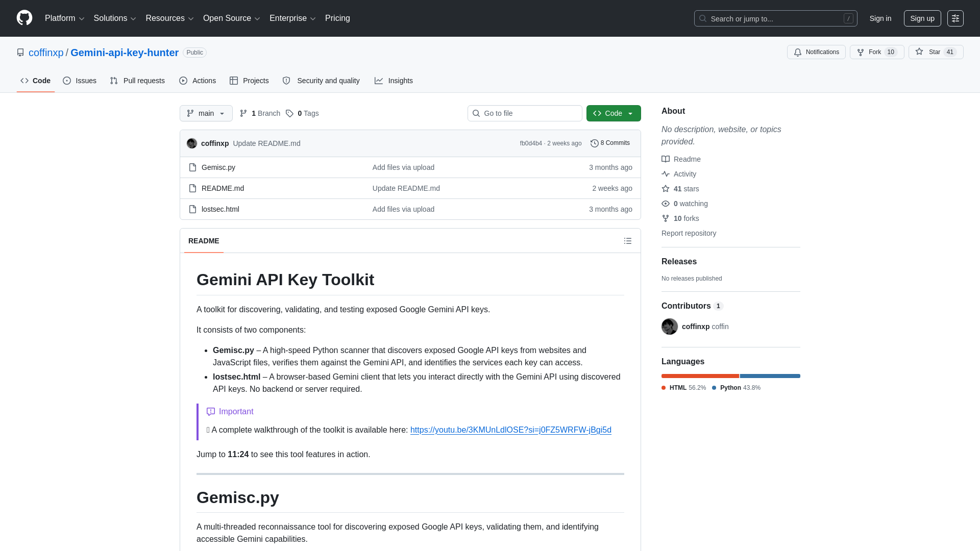Open the coffinxp owner profile link

tap(46, 53)
